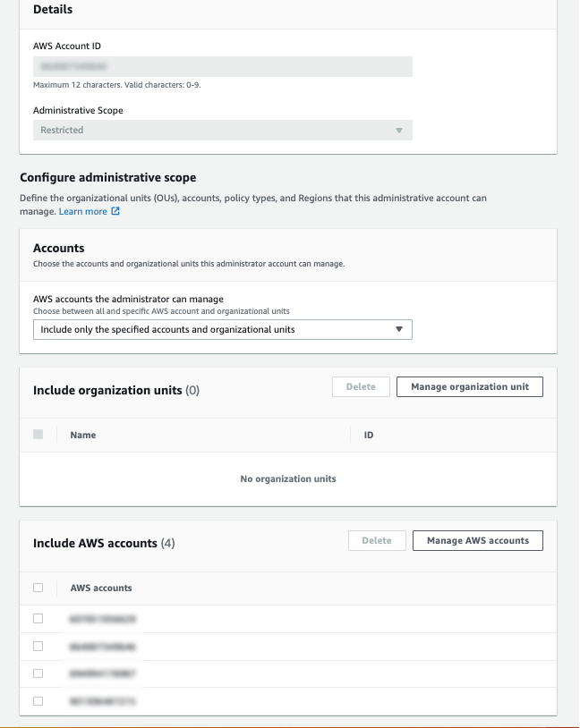Click the Manage organization unit button
The height and width of the screenshot is (728, 580).
(469, 386)
